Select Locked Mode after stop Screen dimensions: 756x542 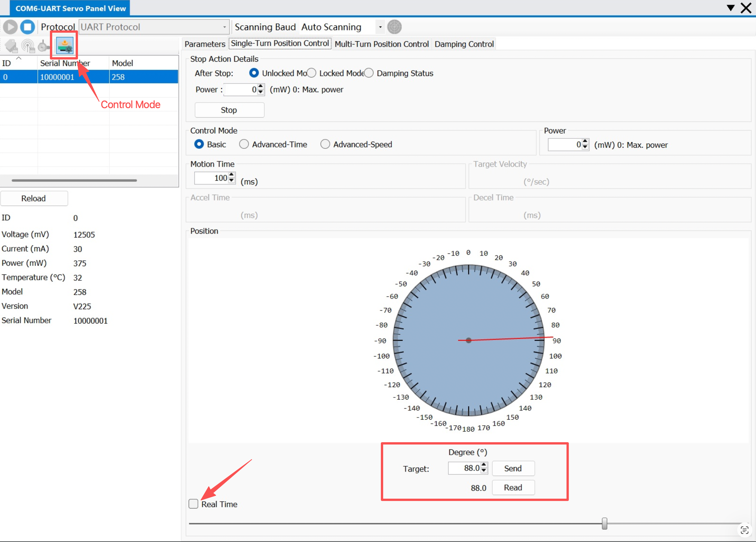(311, 73)
